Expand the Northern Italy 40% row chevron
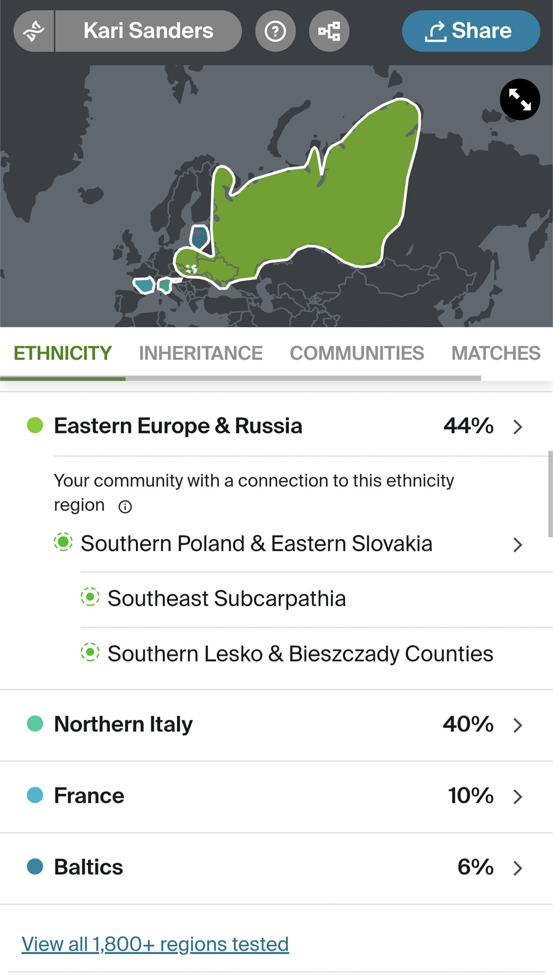The image size is (553, 980). 518,725
